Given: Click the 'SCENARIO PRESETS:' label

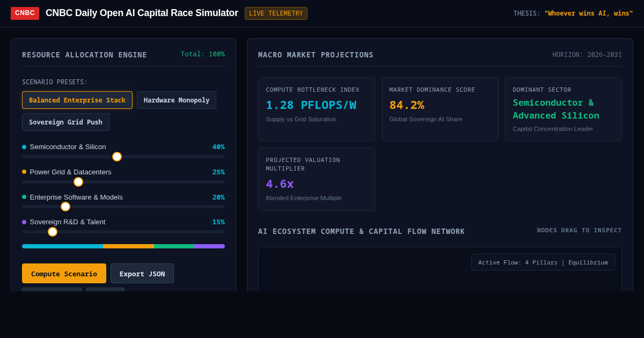Looking at the screenshot, I should pos(55,82).
